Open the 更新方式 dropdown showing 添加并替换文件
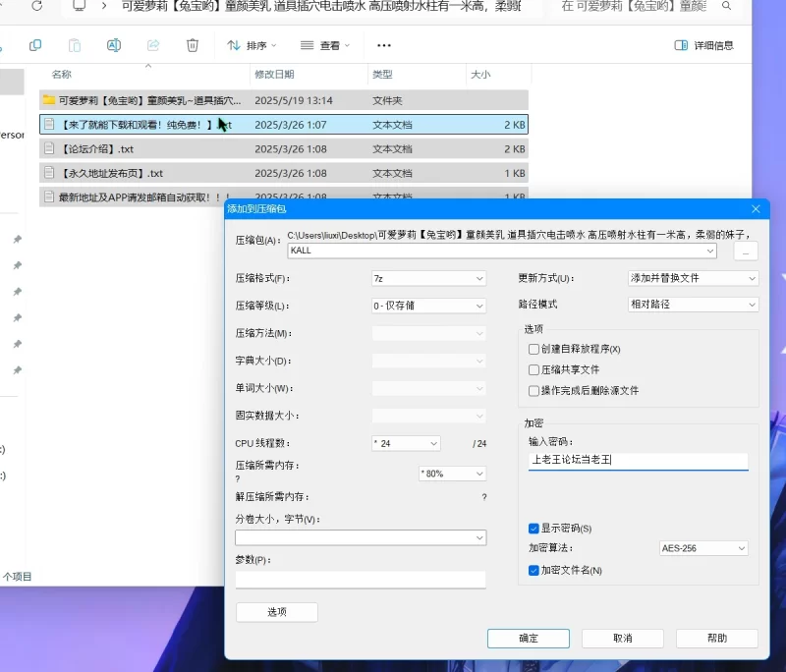Viewport: 786px width, 672px height. point(694,278)
